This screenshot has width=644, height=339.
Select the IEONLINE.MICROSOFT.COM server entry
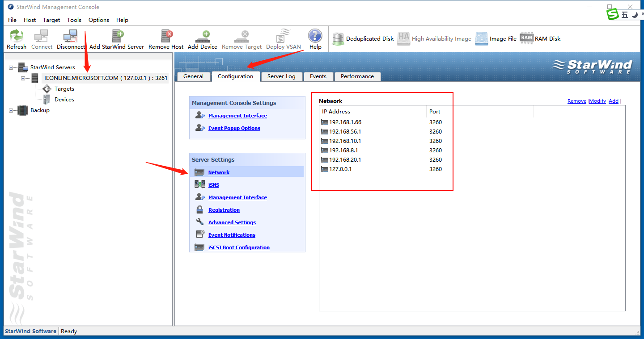[106, 78]
